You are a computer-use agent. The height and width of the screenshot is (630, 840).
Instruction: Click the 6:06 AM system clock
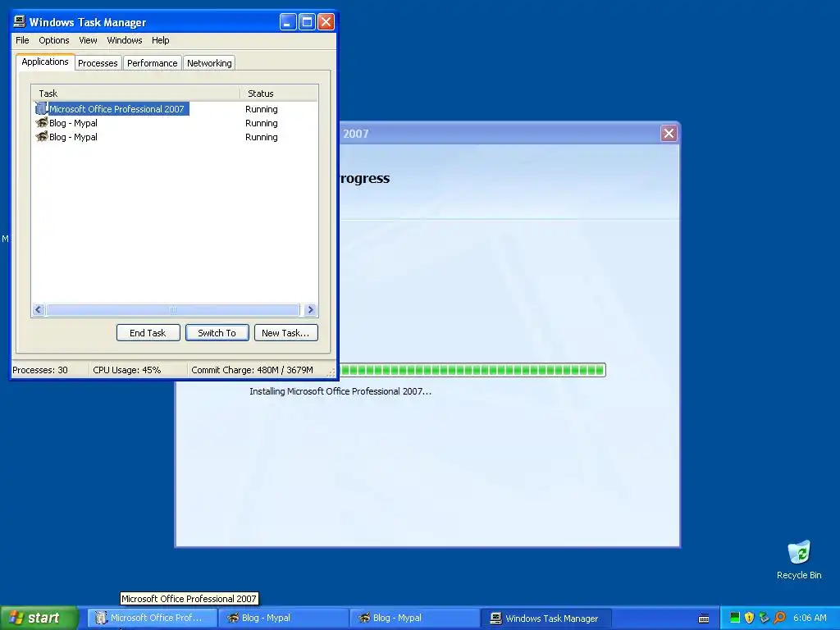(810, 618)
